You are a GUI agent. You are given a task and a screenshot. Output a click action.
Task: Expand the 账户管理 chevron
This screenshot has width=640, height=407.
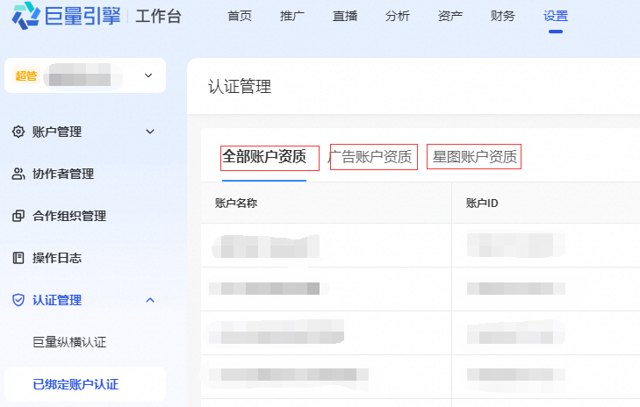(x=150, y=131)
